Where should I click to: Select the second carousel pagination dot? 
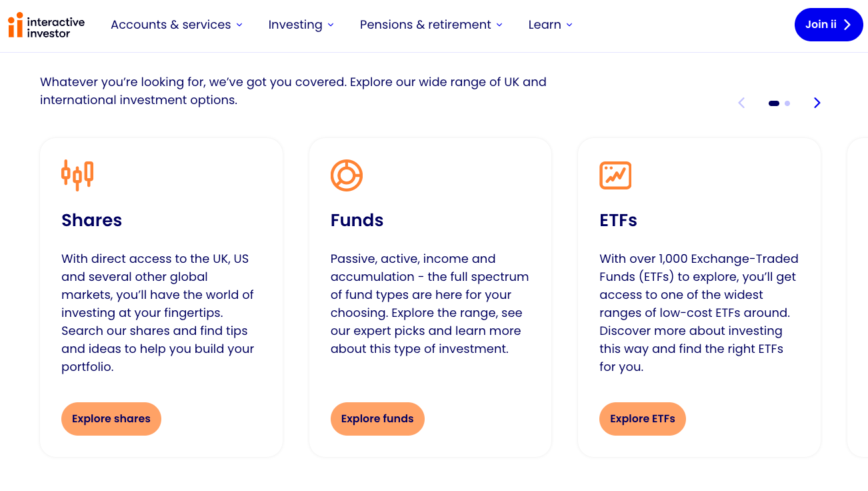coord(787,103)
